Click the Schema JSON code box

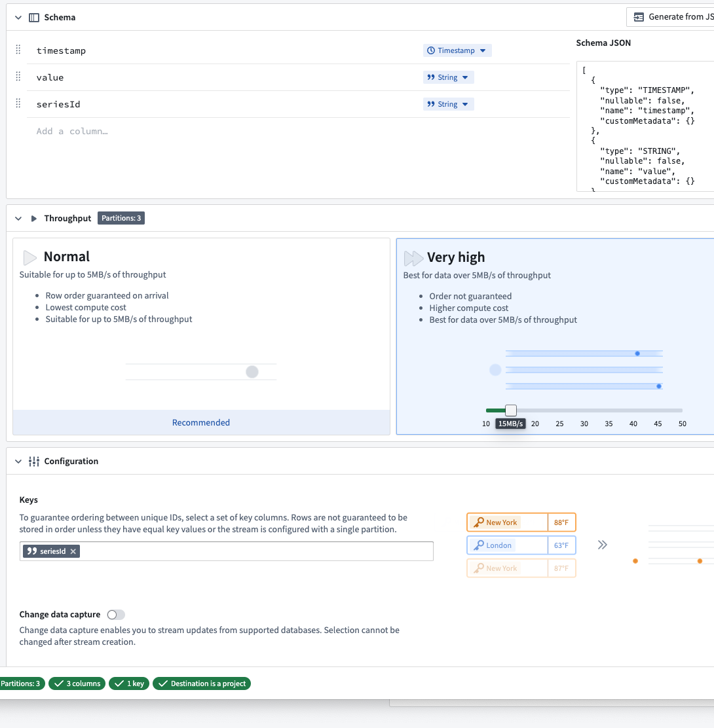point(645,126)
